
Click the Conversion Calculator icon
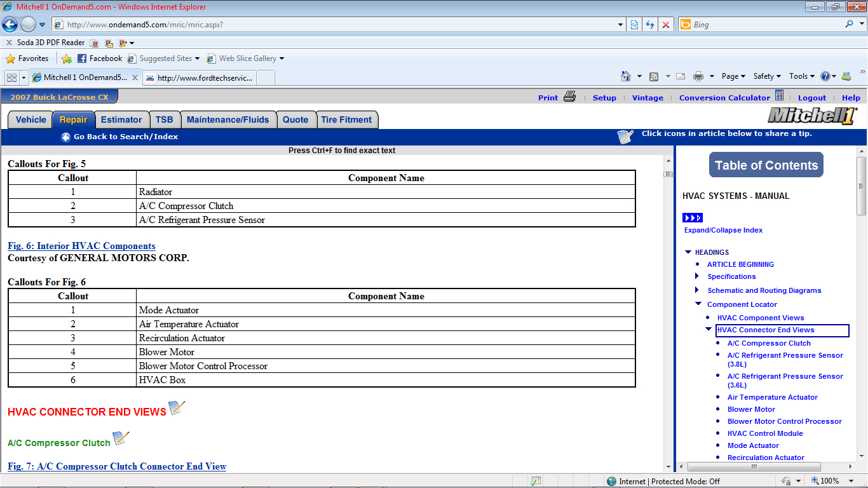(779, 96)
